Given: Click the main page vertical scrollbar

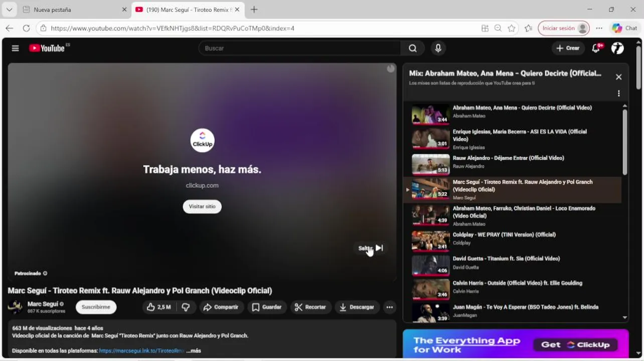Looking at the screenshot, I should click(x=638, y=68).
